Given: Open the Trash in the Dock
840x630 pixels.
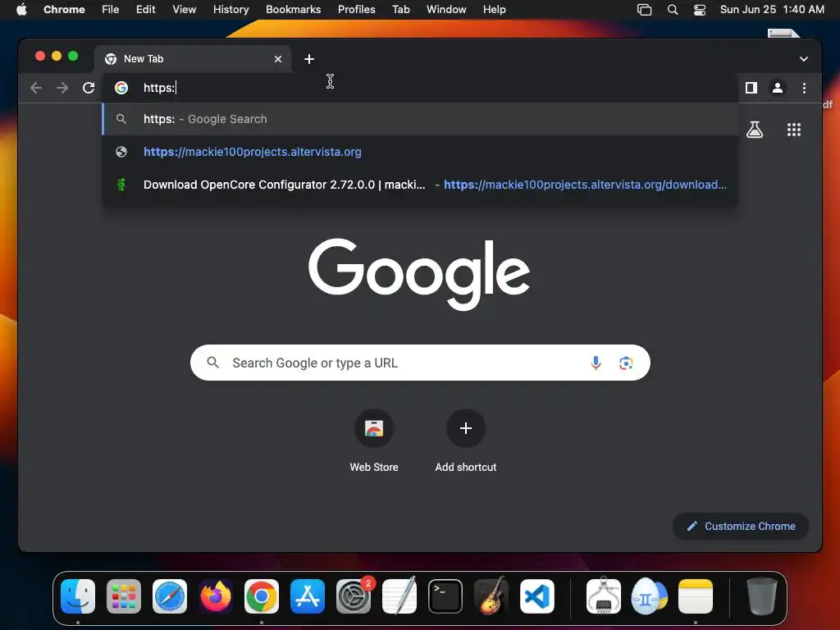Looking at the screenshot, I should point(761,596).
